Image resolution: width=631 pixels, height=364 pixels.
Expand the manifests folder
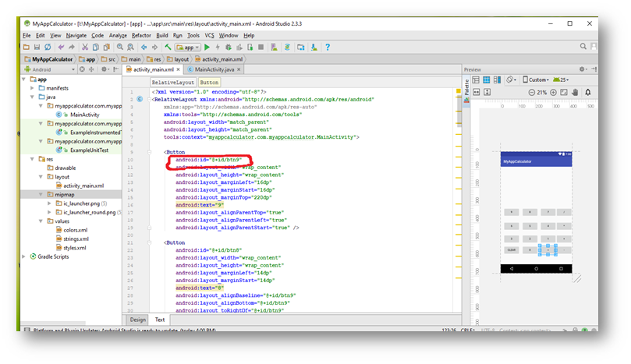point(32,87)
